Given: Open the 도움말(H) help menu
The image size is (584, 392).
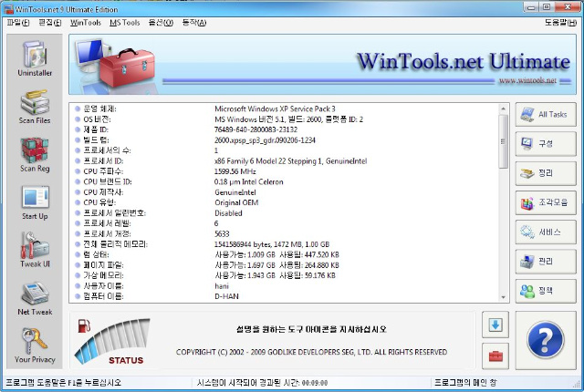Looking at the screenshot, I should 560,23.
